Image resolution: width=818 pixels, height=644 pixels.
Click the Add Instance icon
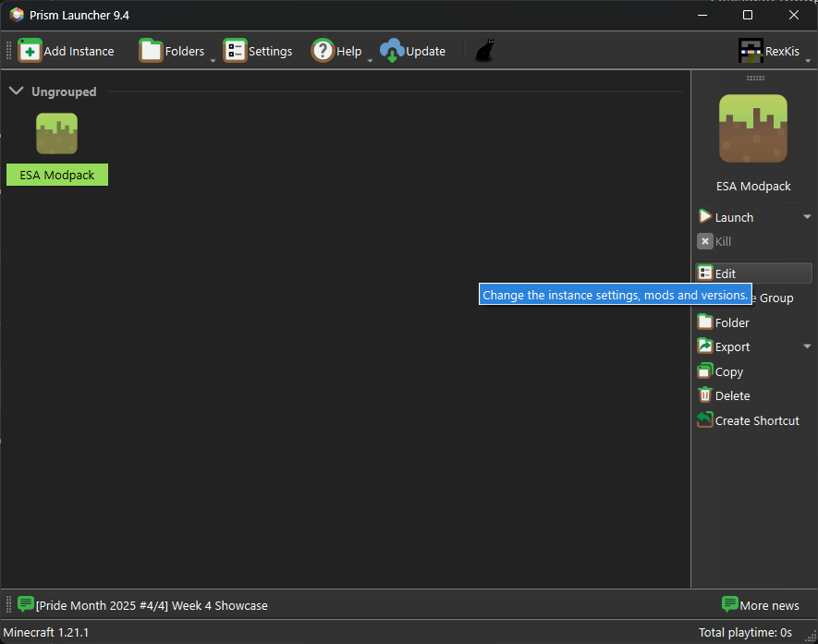[x=31, y=51]
